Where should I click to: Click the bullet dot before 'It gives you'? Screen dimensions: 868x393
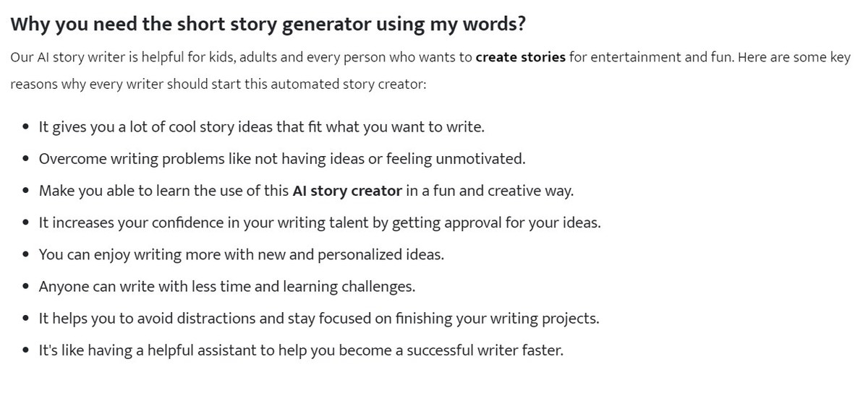tap(26, 128)
